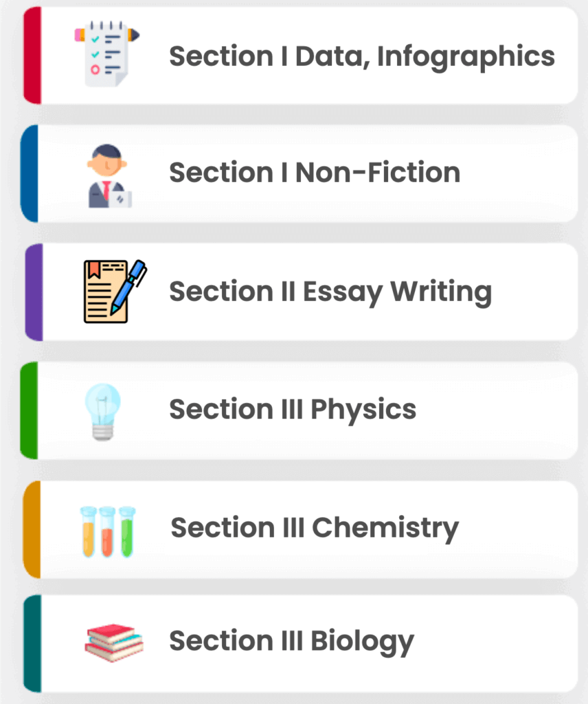This screenshot has height=704, width=588.
Task: Click the light bulb Physics icon
Action: (x=103, y=412)
